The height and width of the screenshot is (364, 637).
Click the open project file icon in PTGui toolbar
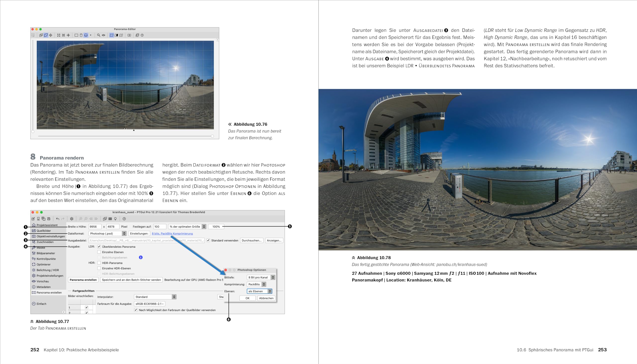pyautogui.click(x=38, y=219)
